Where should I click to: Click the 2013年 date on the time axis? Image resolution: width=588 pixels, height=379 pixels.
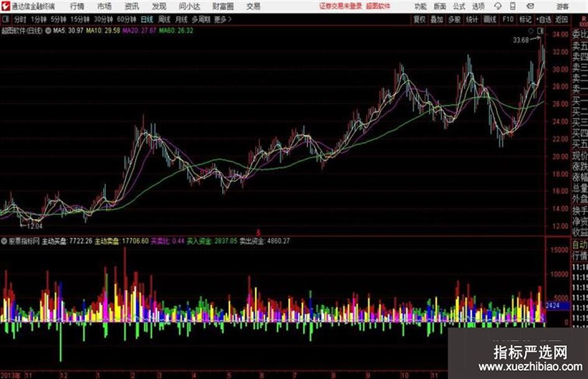point(11,375)
